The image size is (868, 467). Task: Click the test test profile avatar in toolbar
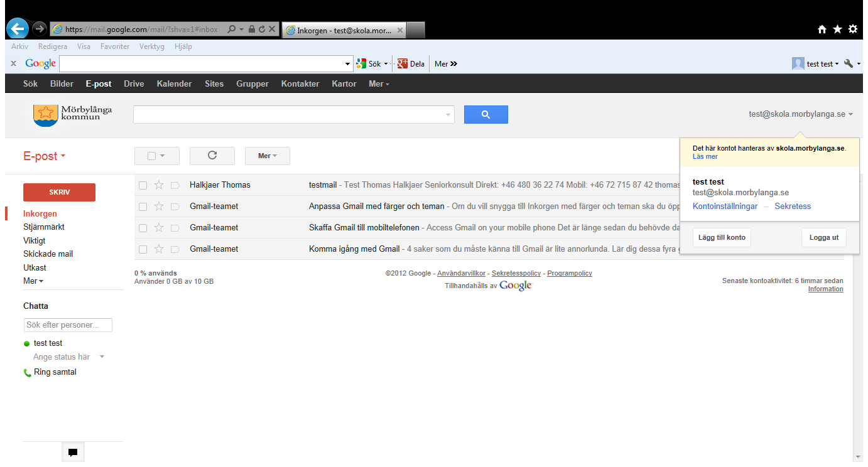coord(798,63)
